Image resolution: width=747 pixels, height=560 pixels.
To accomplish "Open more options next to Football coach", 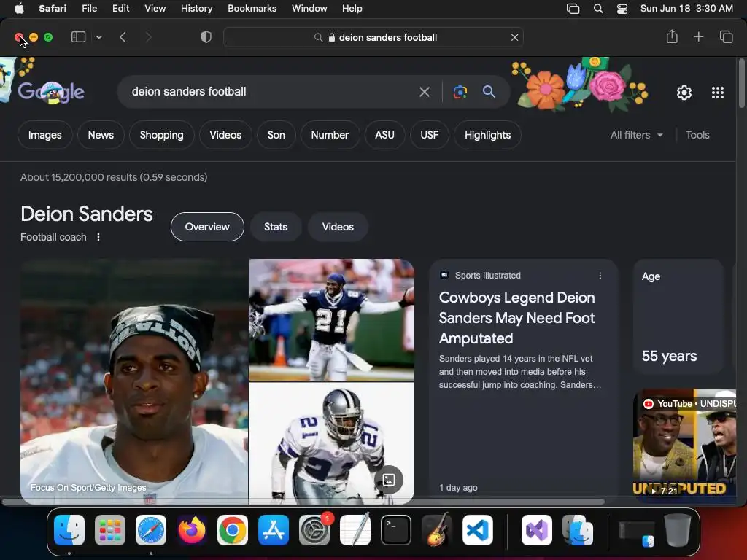I will [98, 237].
